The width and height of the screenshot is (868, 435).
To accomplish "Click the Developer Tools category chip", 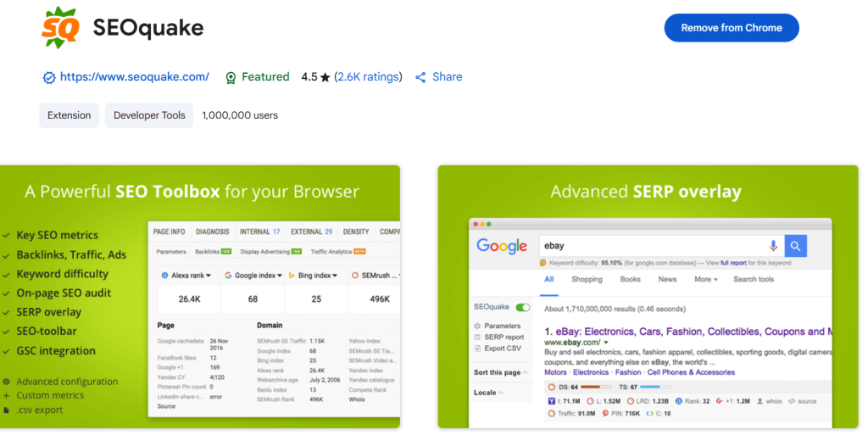I will (x=149, y=115).
